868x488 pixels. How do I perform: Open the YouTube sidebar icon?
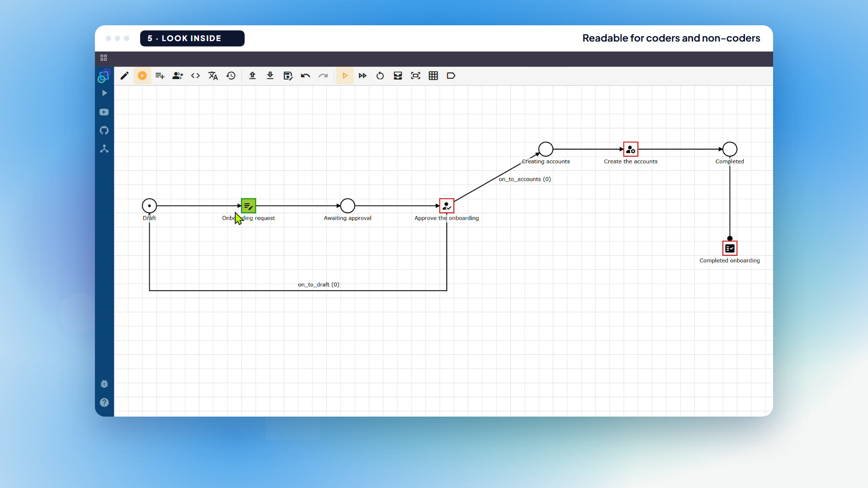pos(104,112)
